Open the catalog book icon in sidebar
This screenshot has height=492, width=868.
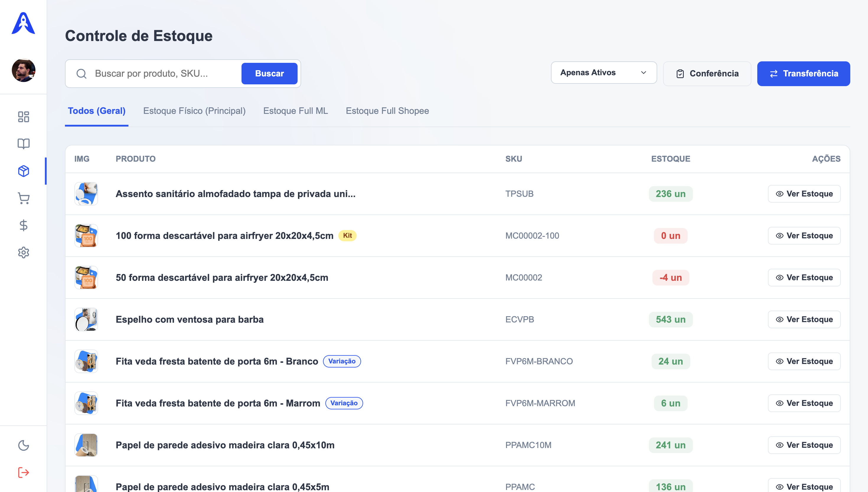(23, 144)
